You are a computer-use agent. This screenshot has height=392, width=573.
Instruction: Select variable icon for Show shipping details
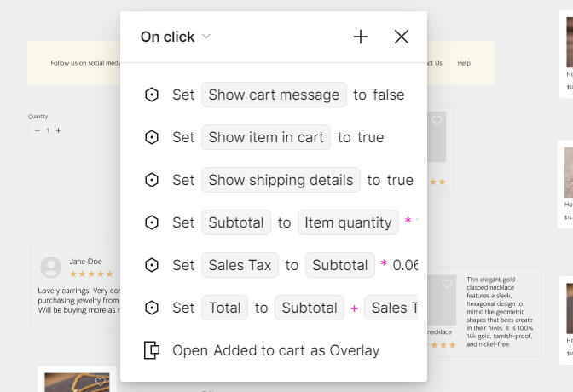(x=151, y=180)
